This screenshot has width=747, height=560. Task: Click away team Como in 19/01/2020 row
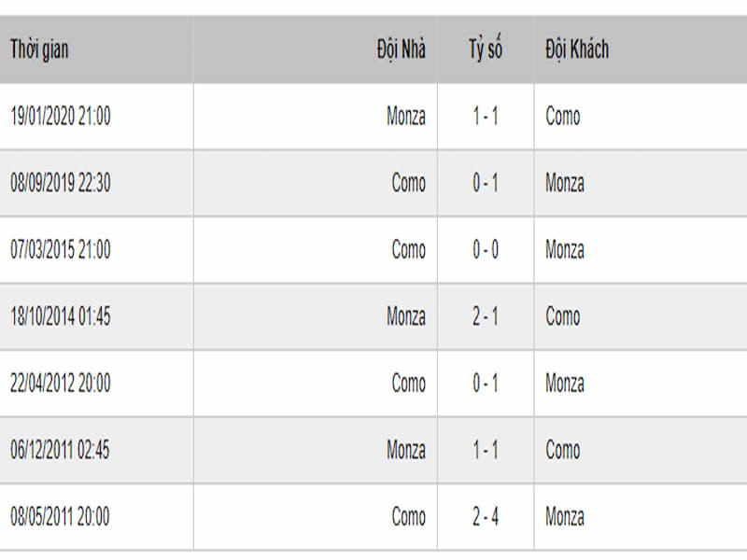click(563, 116)
